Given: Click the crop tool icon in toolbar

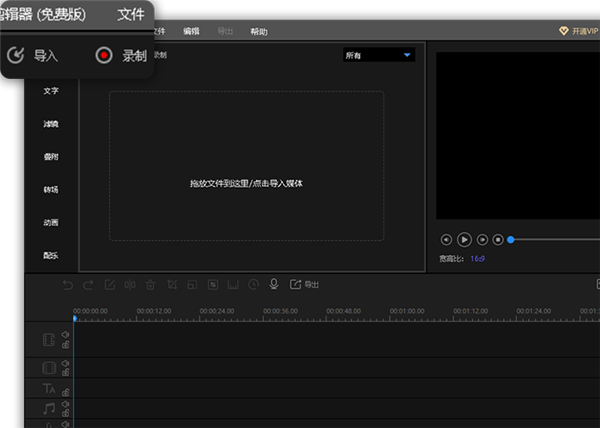Looking at the screenshot, I should click(x=171, y=285).
